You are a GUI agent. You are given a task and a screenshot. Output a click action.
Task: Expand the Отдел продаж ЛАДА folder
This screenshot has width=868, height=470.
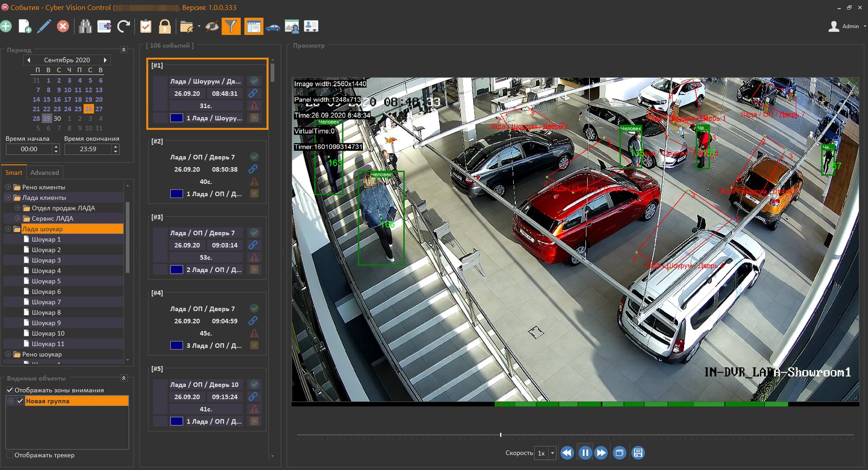click(x=17, y=208)
